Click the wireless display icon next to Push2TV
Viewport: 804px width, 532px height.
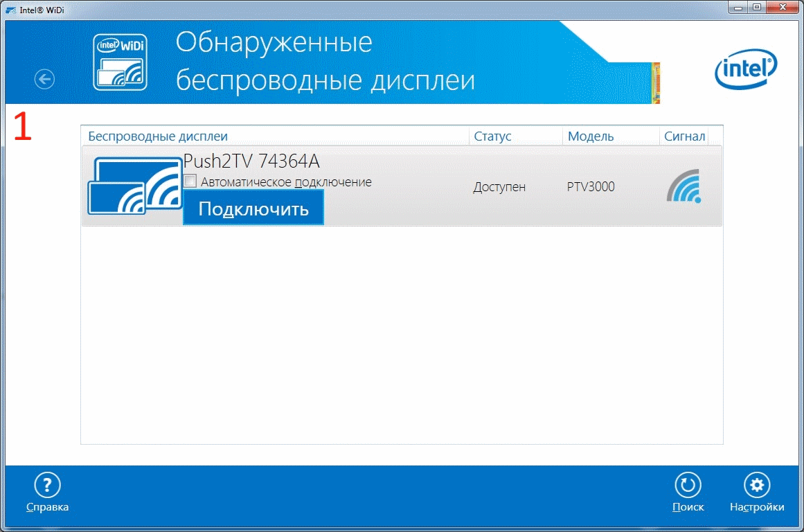[134, 186]
